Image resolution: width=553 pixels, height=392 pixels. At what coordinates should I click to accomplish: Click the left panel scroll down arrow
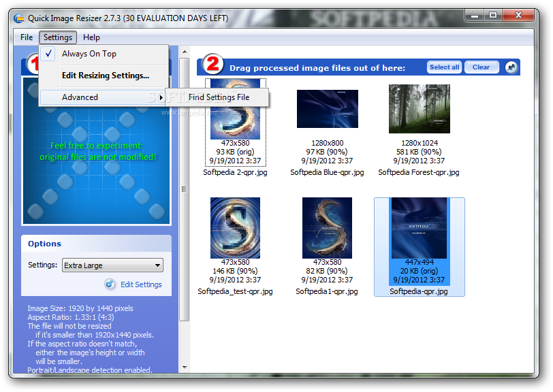coord(185,367)
